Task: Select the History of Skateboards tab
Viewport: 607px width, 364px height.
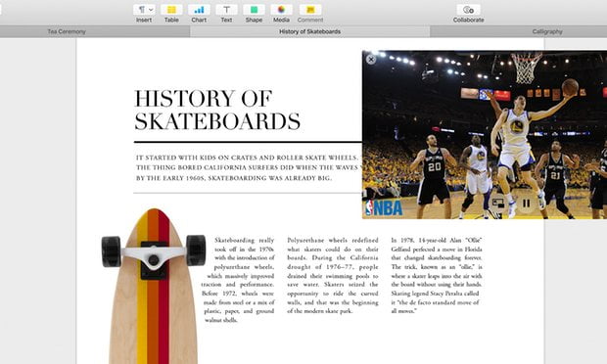Action: click(309, 31)
